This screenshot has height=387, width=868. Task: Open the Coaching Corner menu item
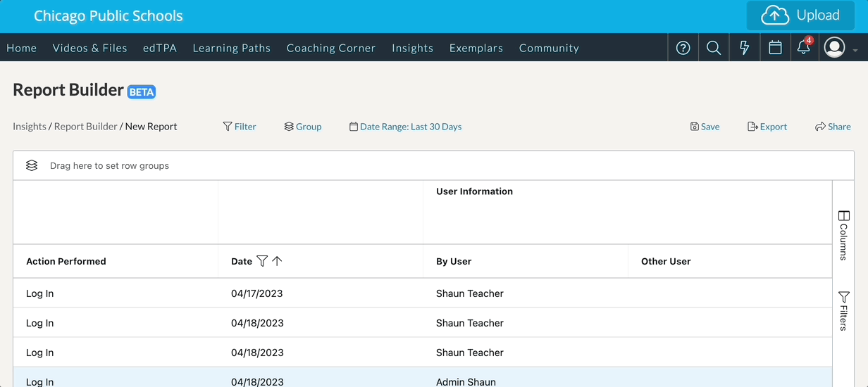point(331,48)
